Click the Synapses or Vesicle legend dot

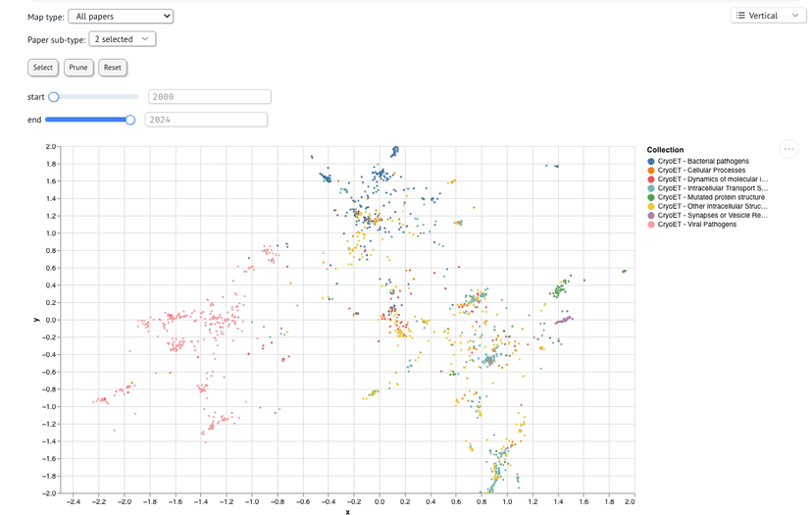[x=651, y=215]
